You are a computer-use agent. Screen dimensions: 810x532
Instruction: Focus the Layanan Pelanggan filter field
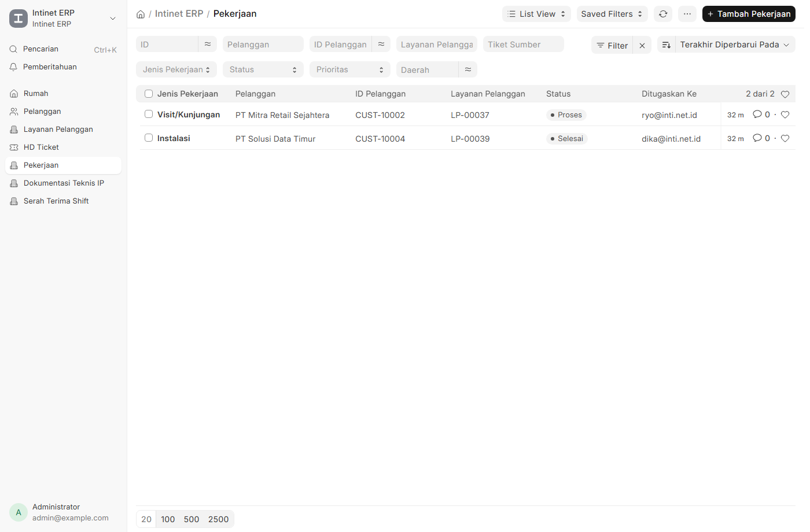coord(437,44)
